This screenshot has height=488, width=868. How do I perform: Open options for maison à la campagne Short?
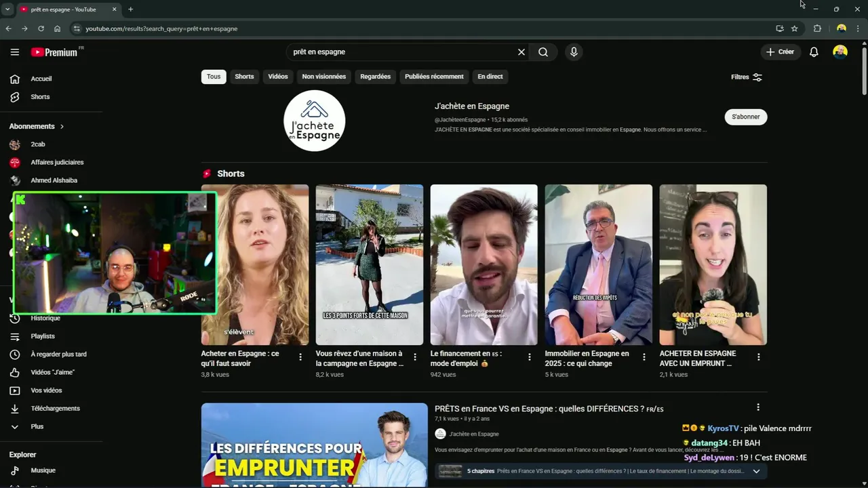coord(415,357)
